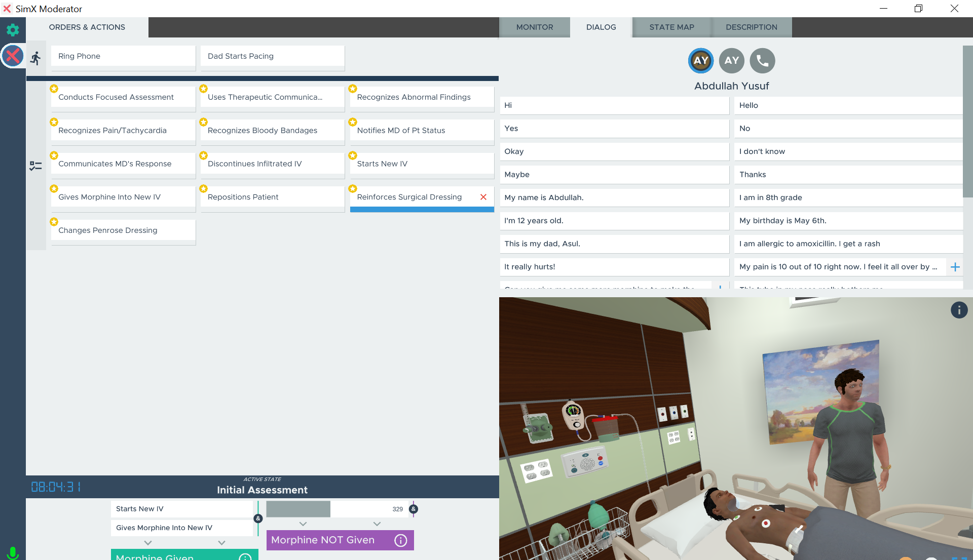
Task: Click the red X stop icon
Action: (13, 56)
